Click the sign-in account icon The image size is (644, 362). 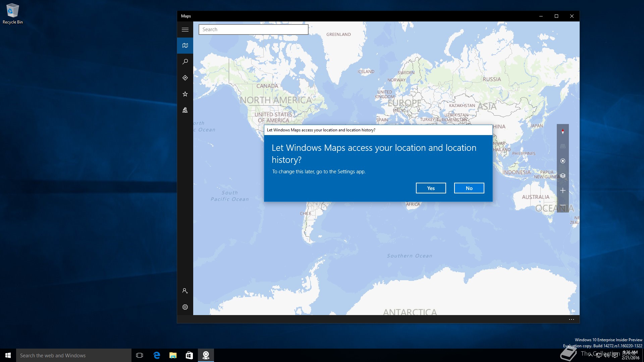pyautogui.click(x=185, y=291)
